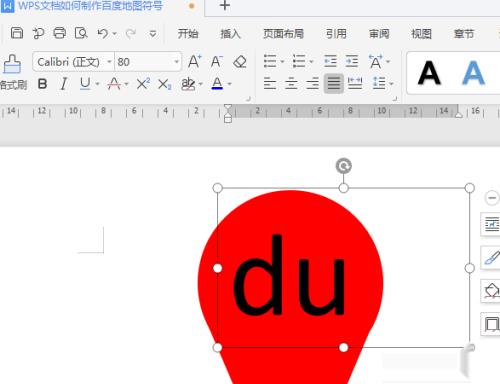500x384 pixels.
Task: Open the 插入 ribbon tab
Action: coord(230,34)
